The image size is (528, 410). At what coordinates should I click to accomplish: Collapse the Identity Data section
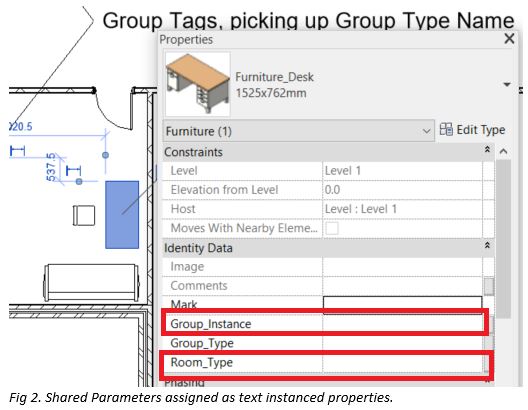coord(487,245)
